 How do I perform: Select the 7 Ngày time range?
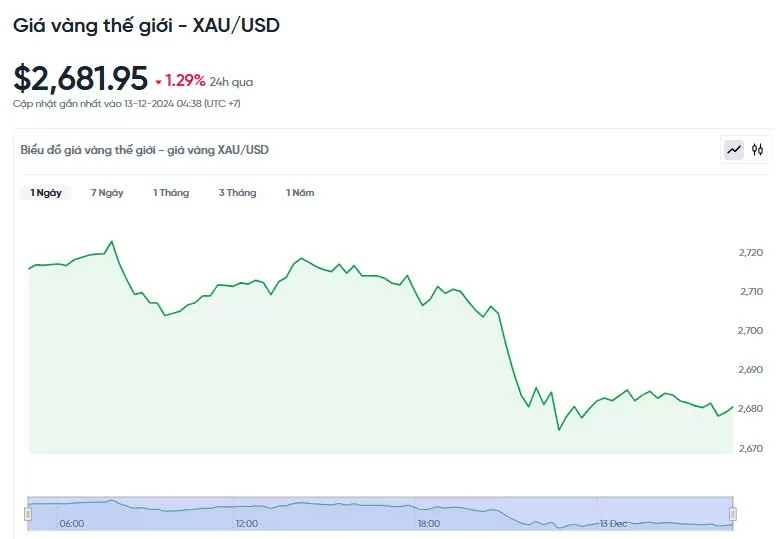[x=107, y=193]
